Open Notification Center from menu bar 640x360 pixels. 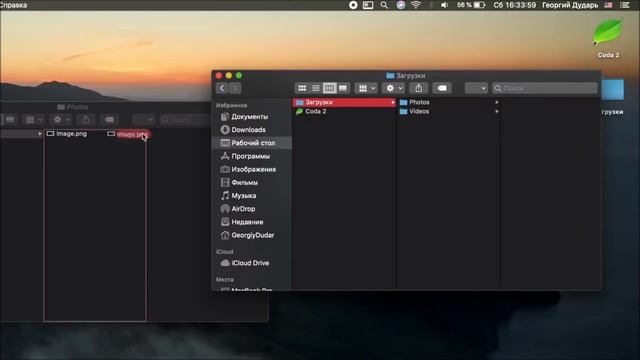click(x=625, y=5)
